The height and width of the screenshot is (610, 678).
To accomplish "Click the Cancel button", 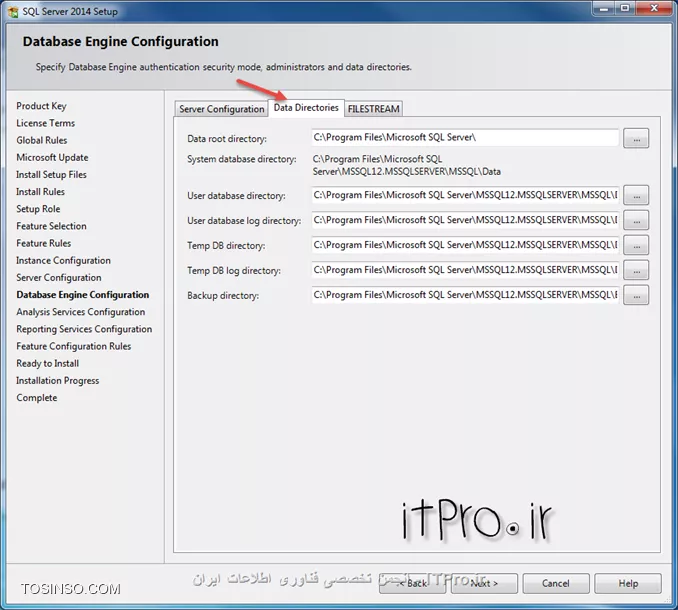I will (x=556, y=584).
